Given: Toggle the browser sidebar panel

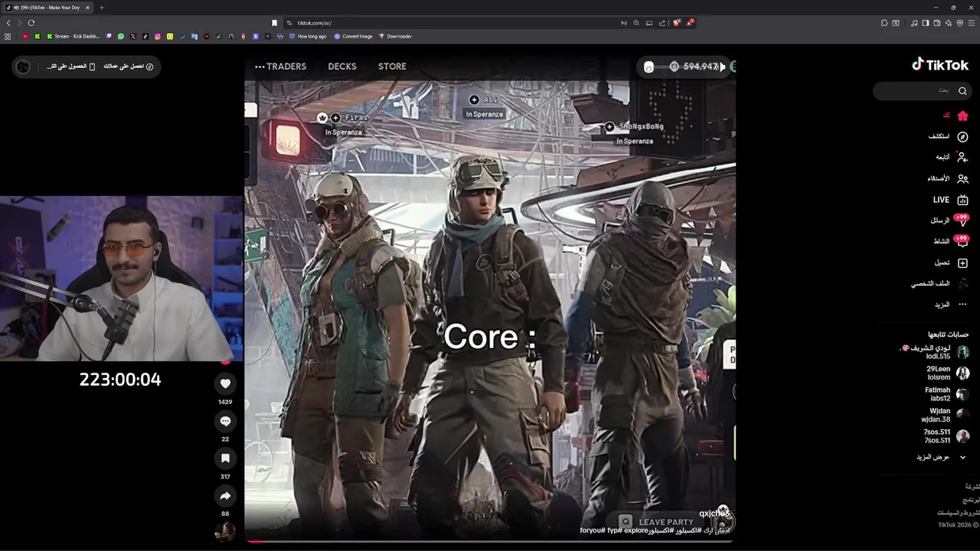Looking at the screenshot, I should (926, 23).
